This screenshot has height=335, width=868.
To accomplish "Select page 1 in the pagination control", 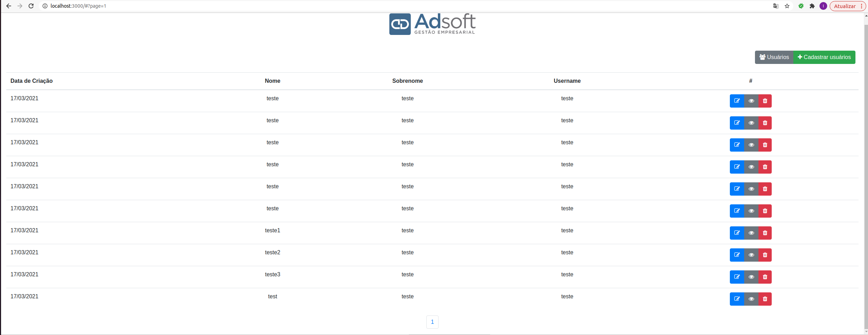I will (x=432, y=322).
